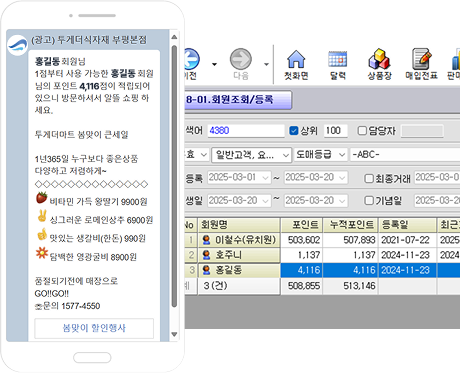Click the empty 담당자 input field
The image size is (460, 373).
(422, 131)
